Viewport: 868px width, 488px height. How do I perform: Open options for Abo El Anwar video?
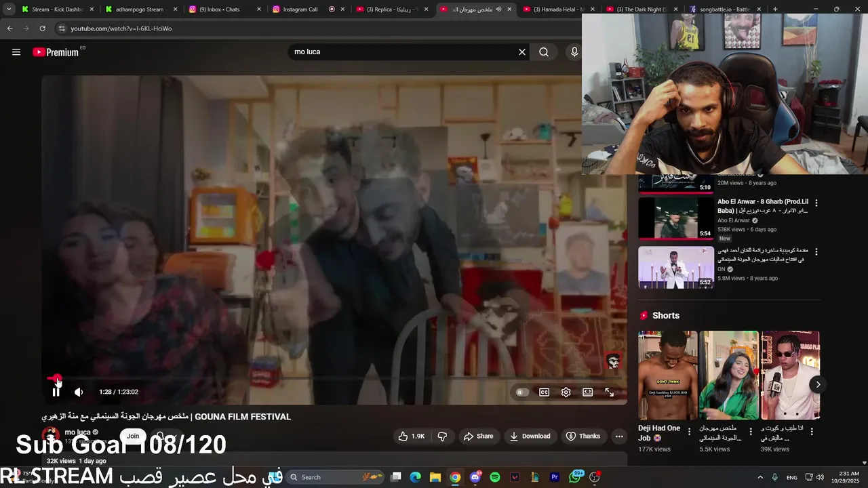[x=816, y=203]
